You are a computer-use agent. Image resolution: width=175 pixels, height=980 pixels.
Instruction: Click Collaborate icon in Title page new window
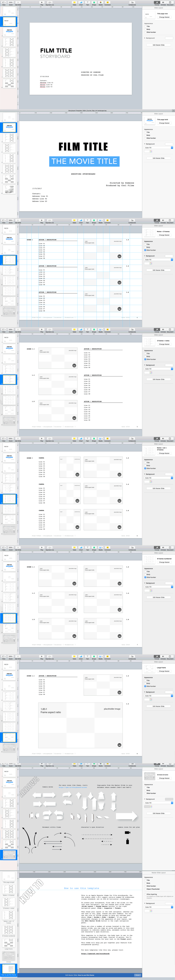click(x=132, y=2)
